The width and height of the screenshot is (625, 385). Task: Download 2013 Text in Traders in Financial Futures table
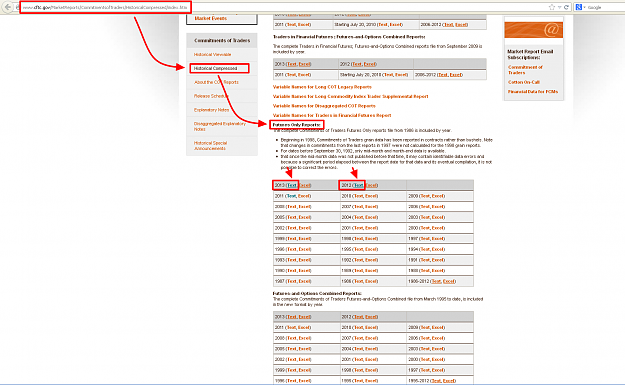click(291, 64)
